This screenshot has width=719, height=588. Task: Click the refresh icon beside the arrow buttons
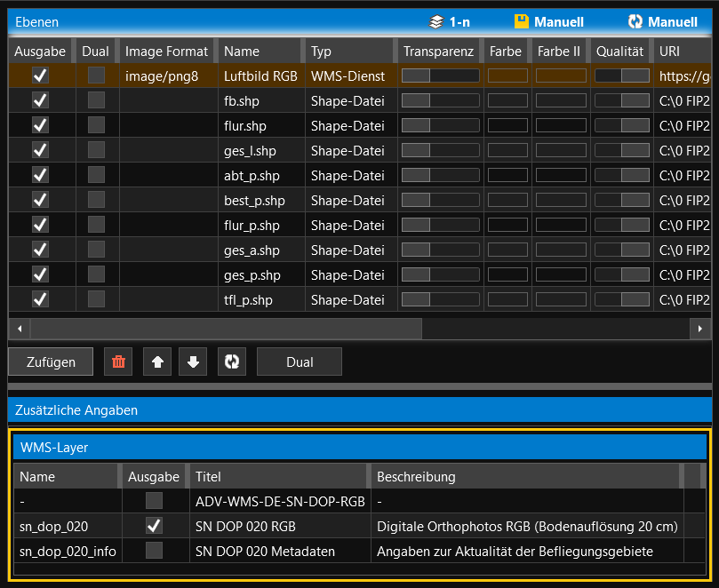(x=231, y=362)
